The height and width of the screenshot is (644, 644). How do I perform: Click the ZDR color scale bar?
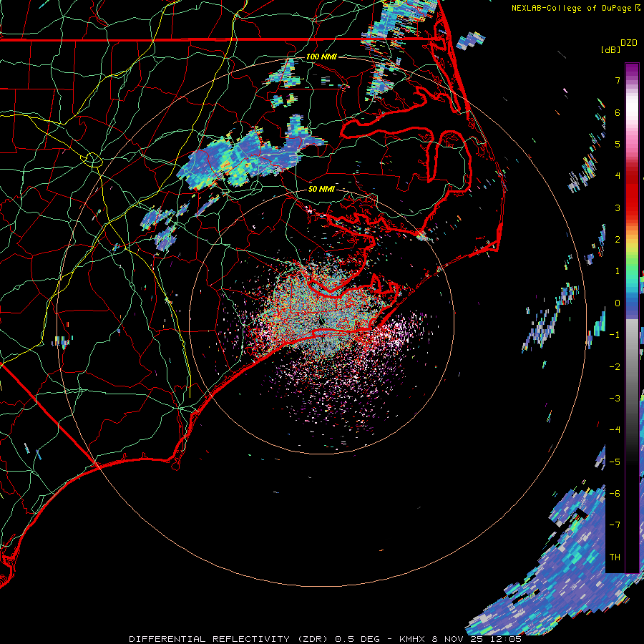click(632, 318)
